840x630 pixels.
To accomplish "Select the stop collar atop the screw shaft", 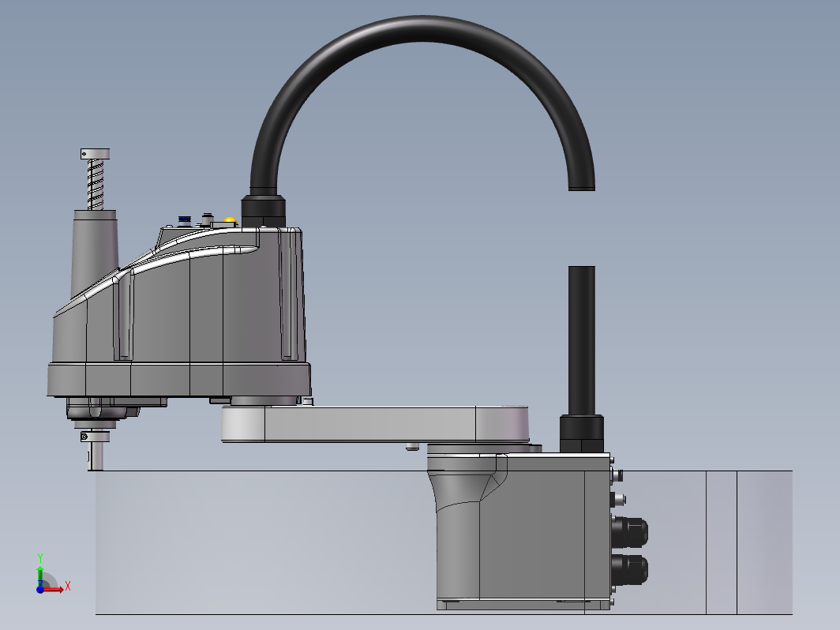I will pyautogui.click(x=95, y=154).
